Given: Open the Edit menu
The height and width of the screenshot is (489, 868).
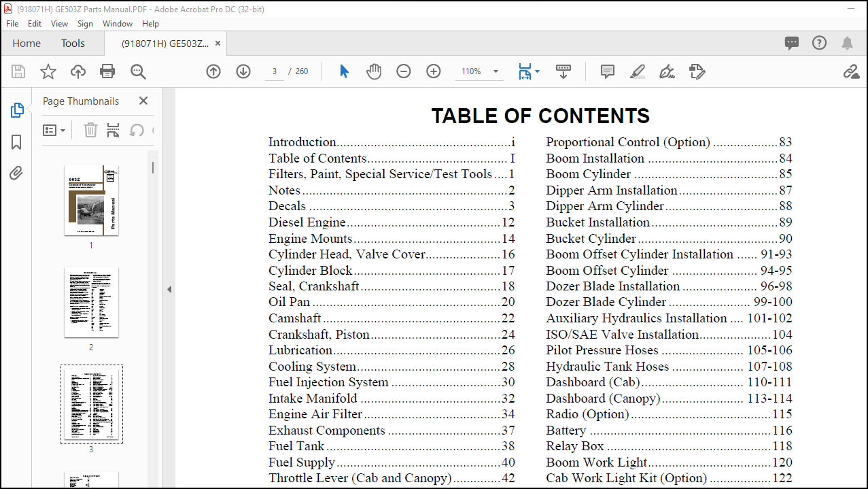Looking at the screenshot, I should pyautogui.click(x=35, y=23).
